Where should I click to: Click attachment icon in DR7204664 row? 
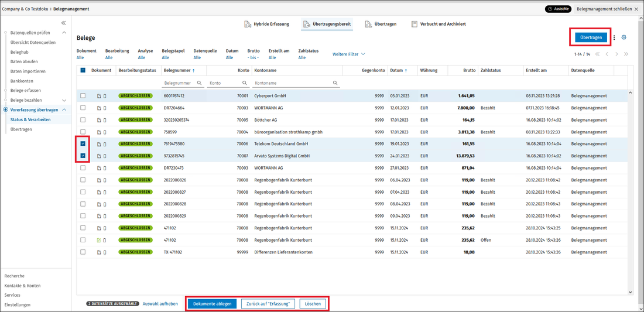[x=104, y=108]
